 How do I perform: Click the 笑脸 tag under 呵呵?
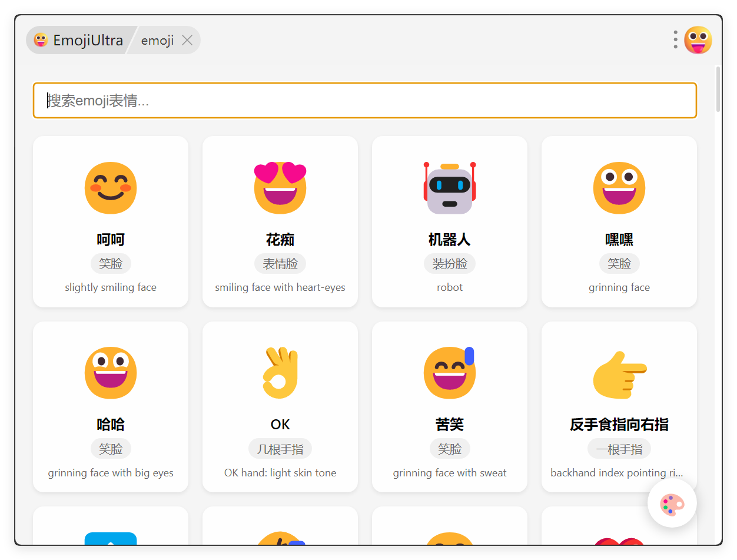[x=111, y=264]
